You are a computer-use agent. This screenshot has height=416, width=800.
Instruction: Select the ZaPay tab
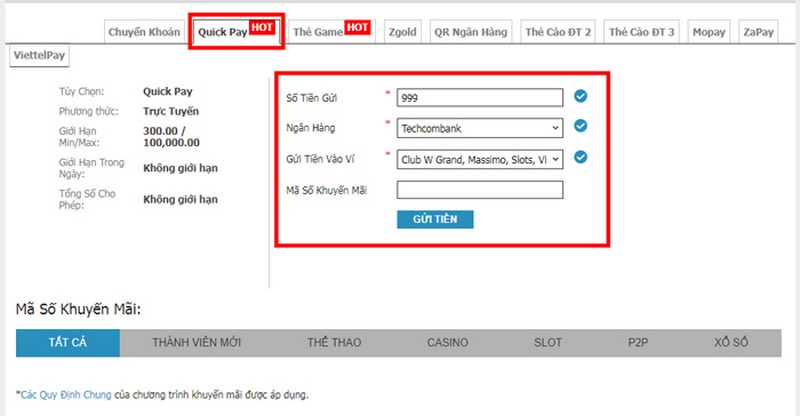click(758, 32)
